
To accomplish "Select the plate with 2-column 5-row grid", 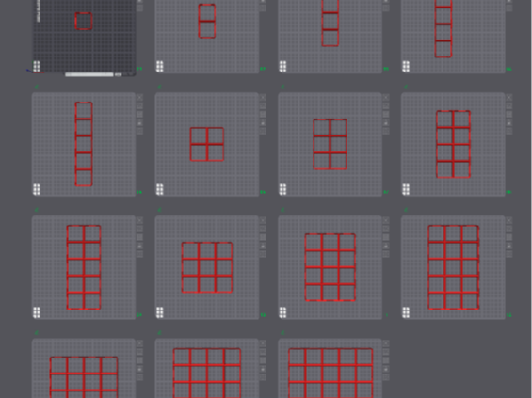I will tap(84, 267).
